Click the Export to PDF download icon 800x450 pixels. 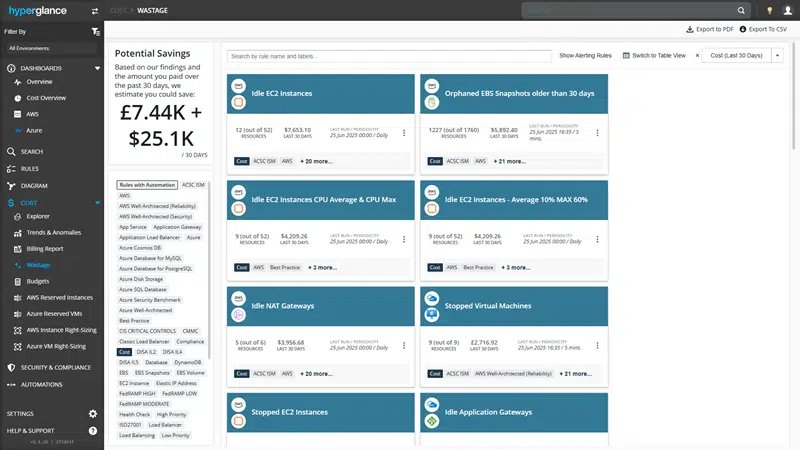click(x=690, y=29)
